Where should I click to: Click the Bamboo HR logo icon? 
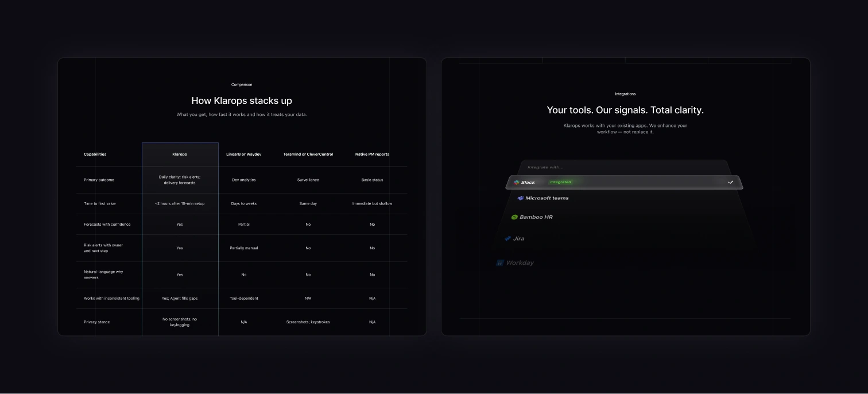514,217
